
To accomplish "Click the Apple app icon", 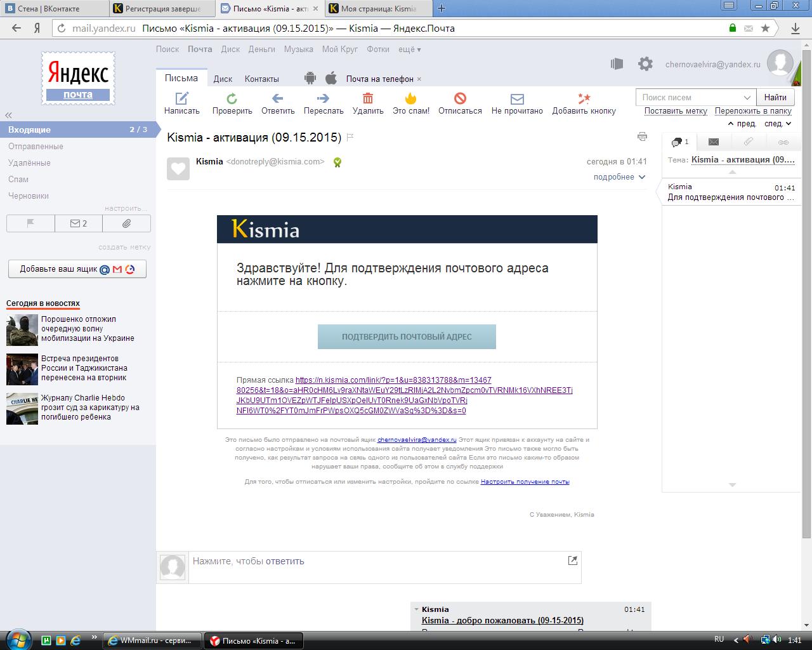I will pos(331,78).
